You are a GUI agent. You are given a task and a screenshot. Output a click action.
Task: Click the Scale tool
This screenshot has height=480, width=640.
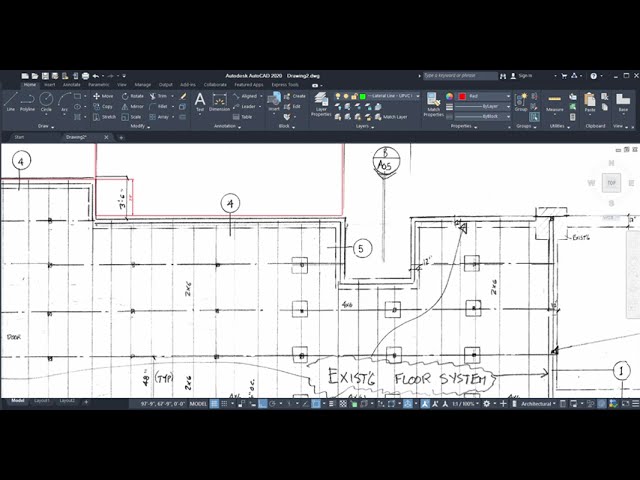pyautogui.click(x=131, y=117)
